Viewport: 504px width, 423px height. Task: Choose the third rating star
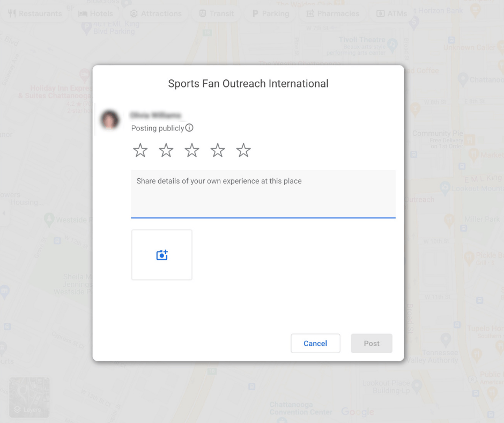coord(192,150)
